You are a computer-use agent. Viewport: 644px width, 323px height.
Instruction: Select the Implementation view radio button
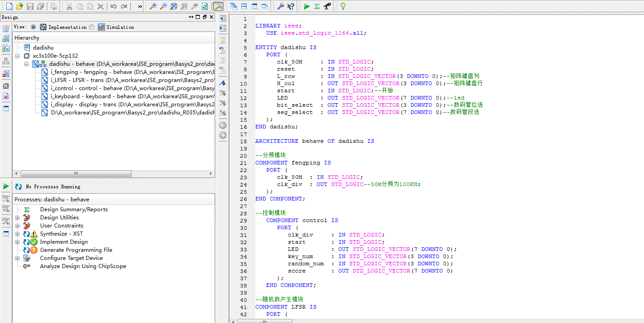coord(33,27)
